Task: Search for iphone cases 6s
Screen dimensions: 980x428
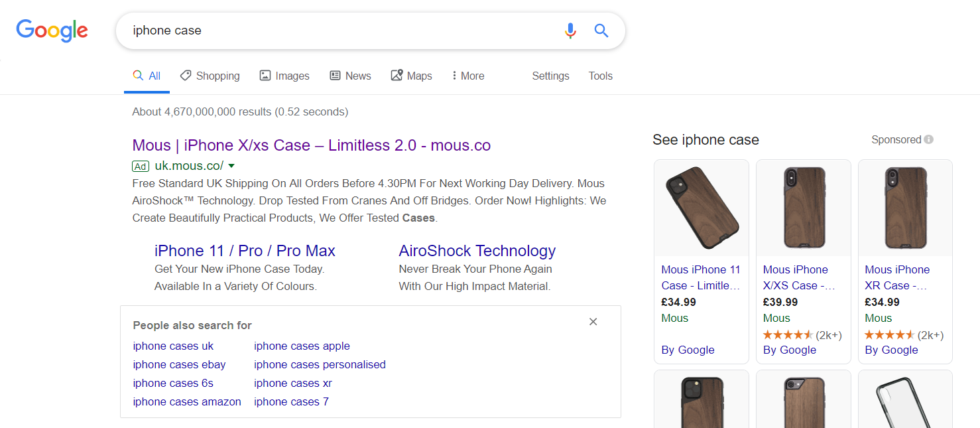Action: 173,383
